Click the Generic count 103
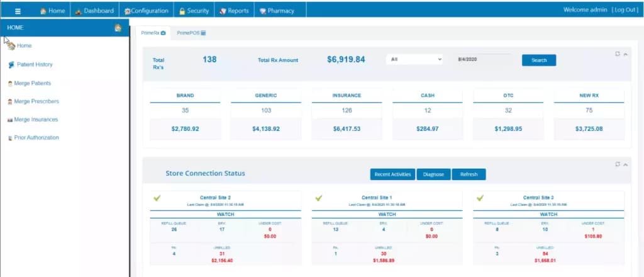Viewport: 644px width, 277px height. 266,111
